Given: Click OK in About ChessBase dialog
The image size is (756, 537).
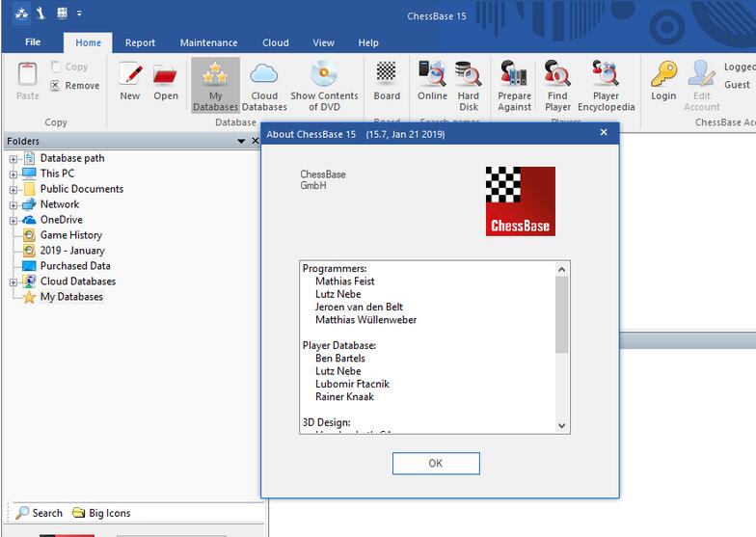Looking at the screenshot, I should coord(436,463).
